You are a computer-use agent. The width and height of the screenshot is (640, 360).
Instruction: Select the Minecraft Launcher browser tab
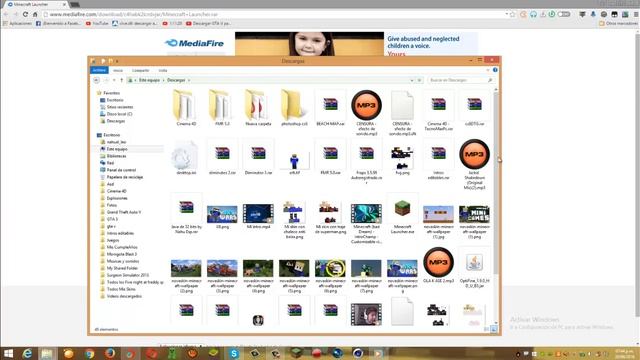(x=34, y=4)
